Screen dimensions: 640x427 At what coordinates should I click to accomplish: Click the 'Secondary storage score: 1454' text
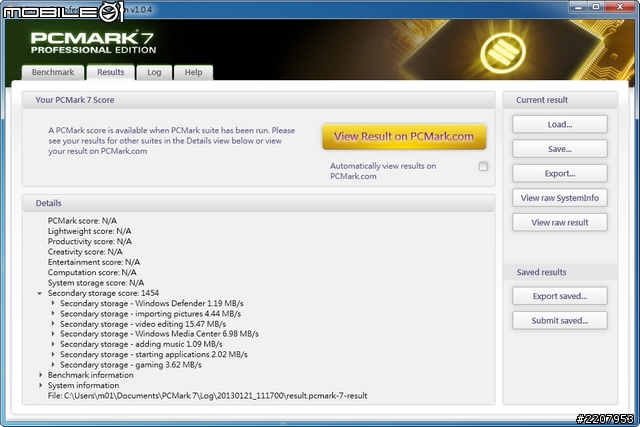tap(103, 293)
